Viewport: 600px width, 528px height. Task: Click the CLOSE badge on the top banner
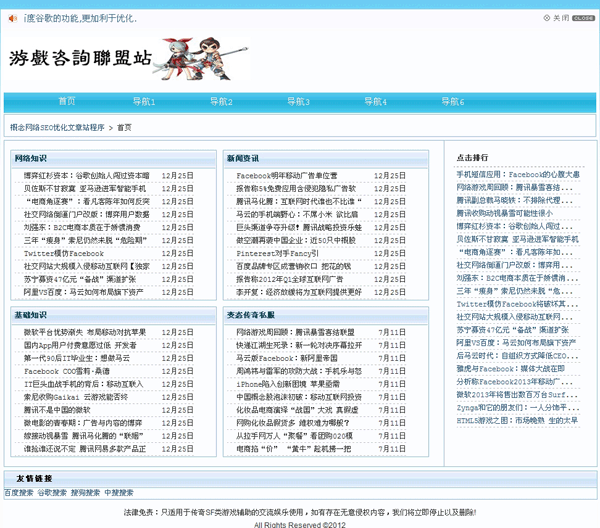pyautogui.click(x=583, y=18)
